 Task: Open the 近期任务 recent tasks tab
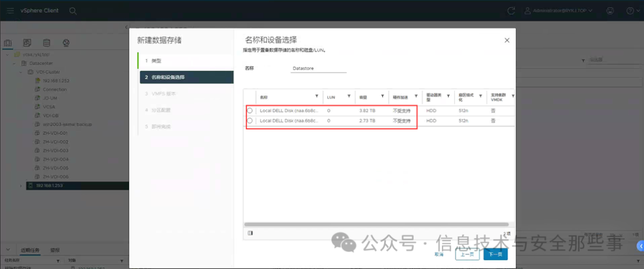click(30, 250)
